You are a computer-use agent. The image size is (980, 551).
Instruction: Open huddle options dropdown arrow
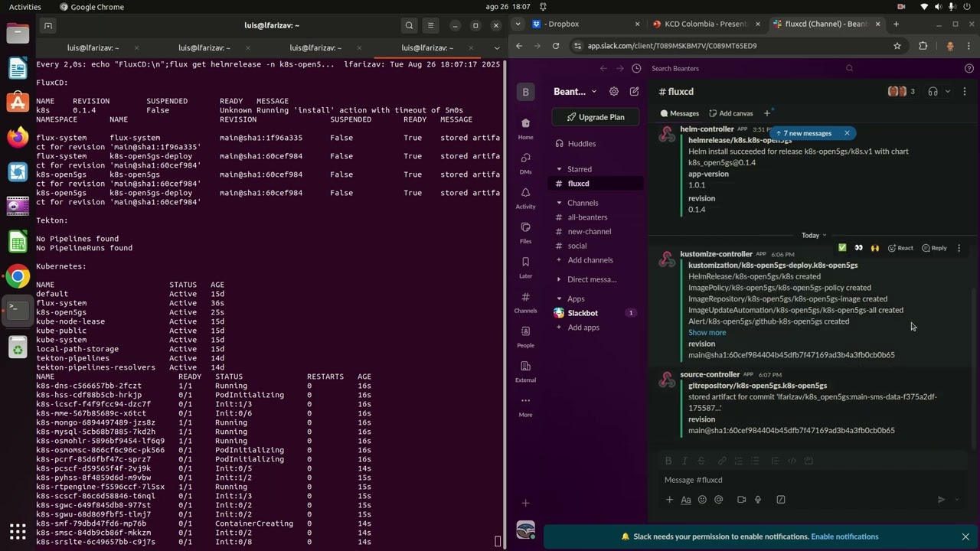[948, 92]
